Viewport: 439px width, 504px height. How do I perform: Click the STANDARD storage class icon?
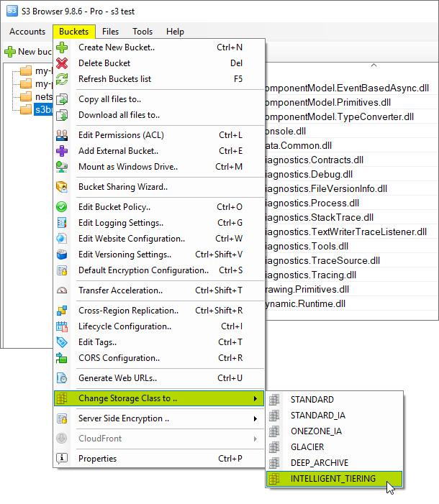coord(274,400)
